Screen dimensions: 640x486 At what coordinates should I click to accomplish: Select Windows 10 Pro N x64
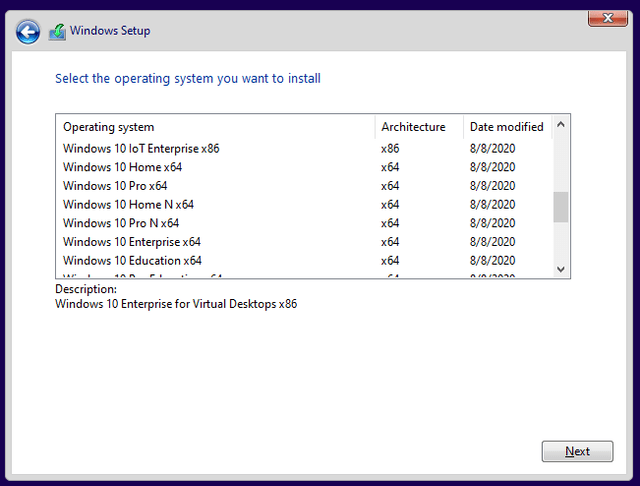coord(304,223)
